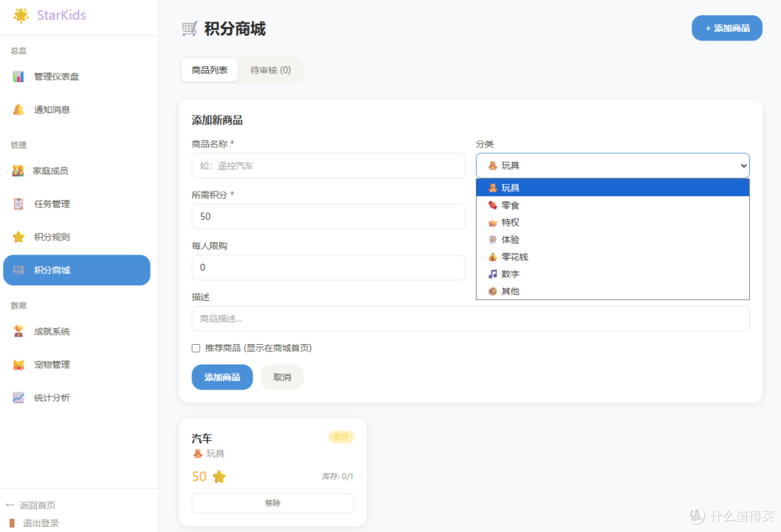Go to 宠物管理
Screen dimensions: 781x532
tap(77, 364)
